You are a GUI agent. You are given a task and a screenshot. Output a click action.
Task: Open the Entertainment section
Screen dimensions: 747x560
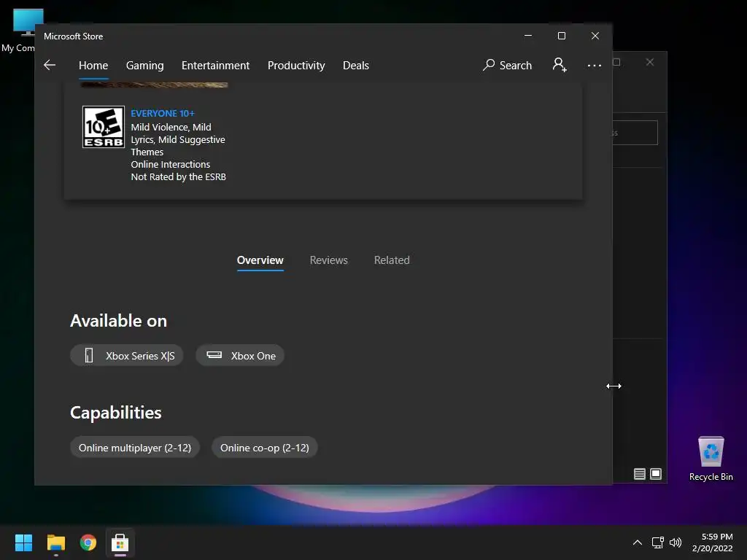215,65
